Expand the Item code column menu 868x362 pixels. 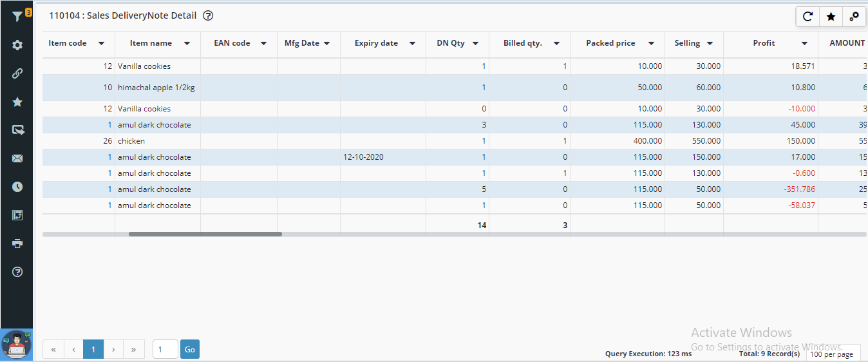point(101,44)
